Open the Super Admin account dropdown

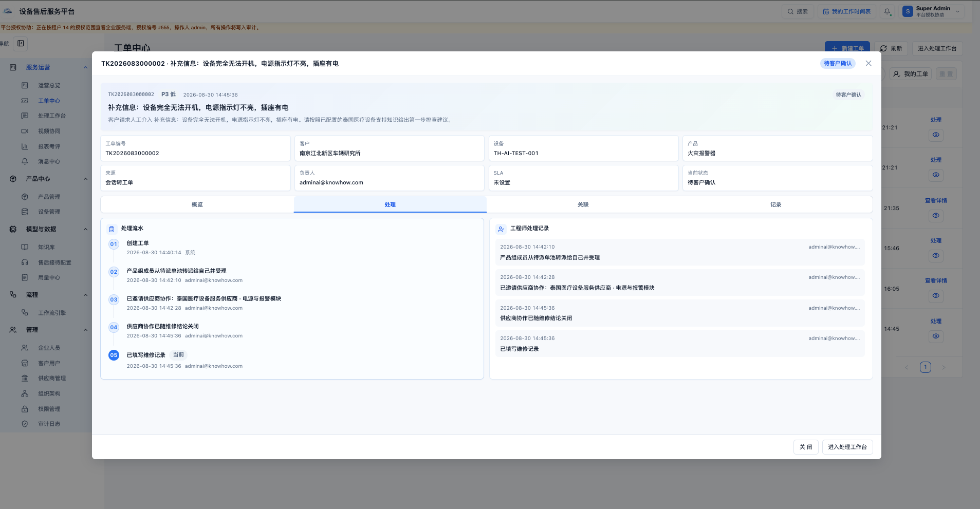931,11
